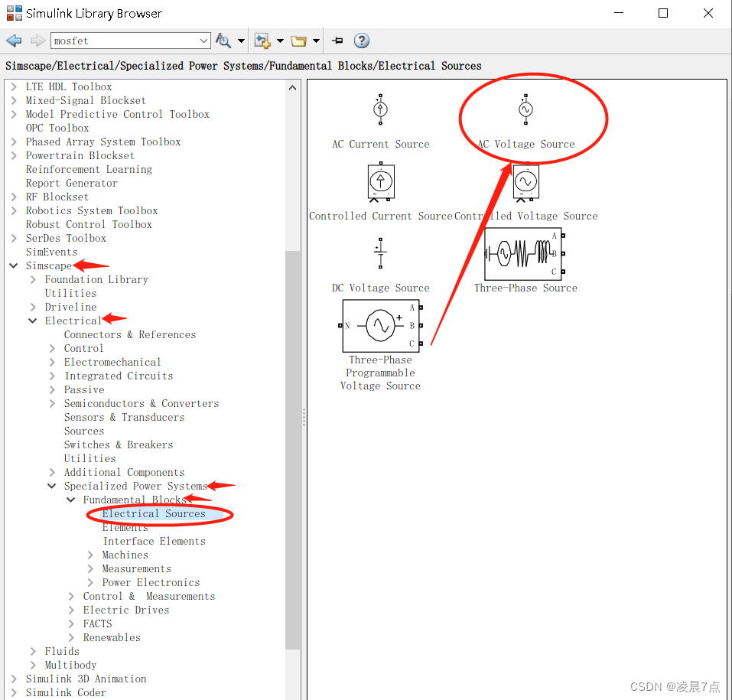The height and width of the screenshot is (700, 732).
Task: Go back with the blue left arrow
Action: (x=14, y=41)
